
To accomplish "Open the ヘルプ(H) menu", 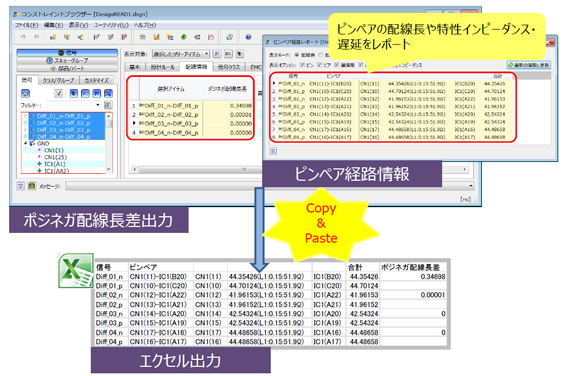I will pyautogui.click(x=145, y=25).
